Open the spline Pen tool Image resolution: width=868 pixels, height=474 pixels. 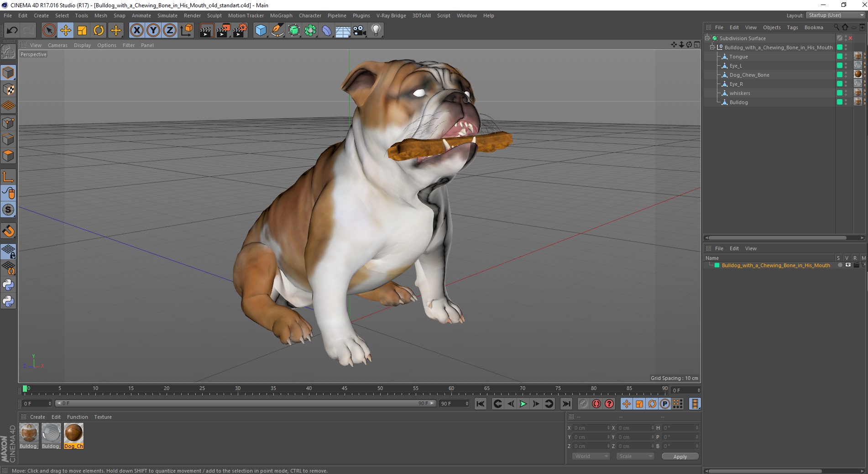pos(277,31)
